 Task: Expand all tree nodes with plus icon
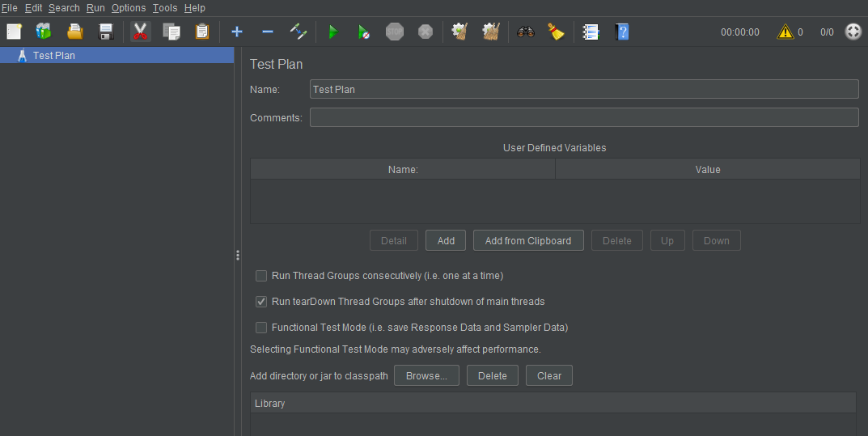coord(237,32)
